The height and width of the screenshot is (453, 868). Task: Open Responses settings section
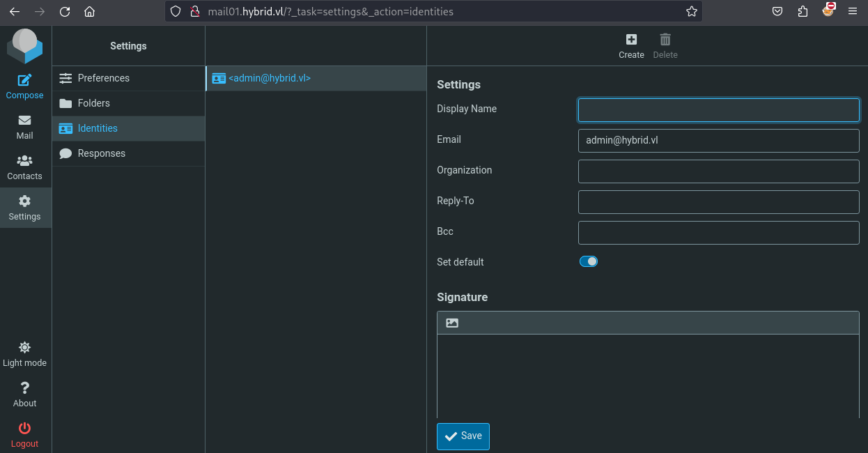pyautogui.click(x=129, y=153)
